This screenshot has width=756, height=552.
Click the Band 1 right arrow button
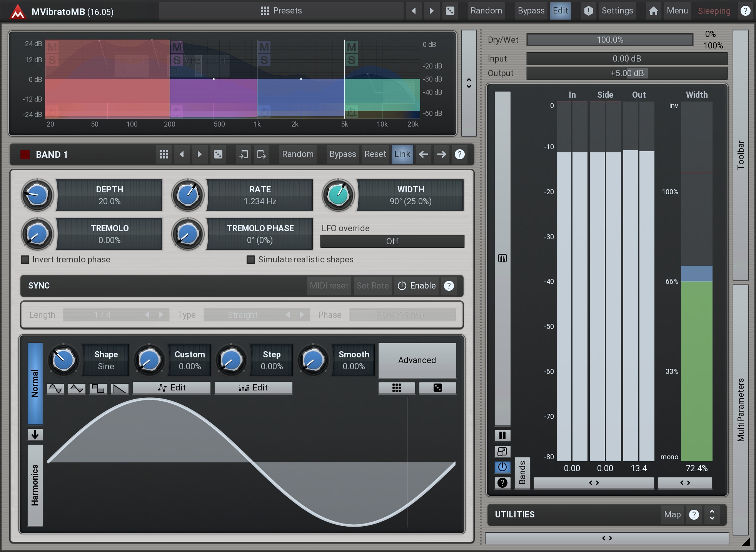click(441, 154)
